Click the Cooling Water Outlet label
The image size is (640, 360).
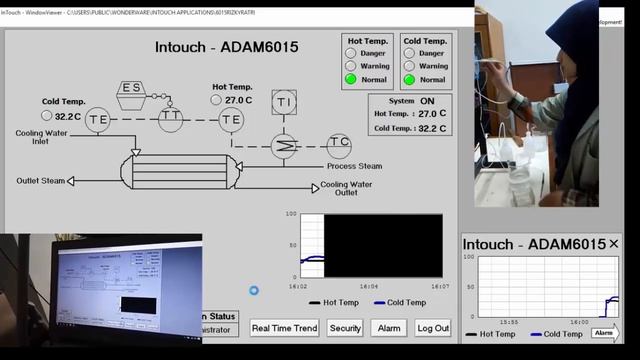(346, 188)
